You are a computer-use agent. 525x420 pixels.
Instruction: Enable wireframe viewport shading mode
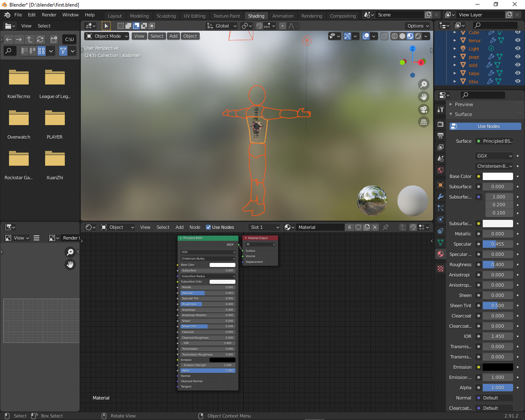[394, 36]
